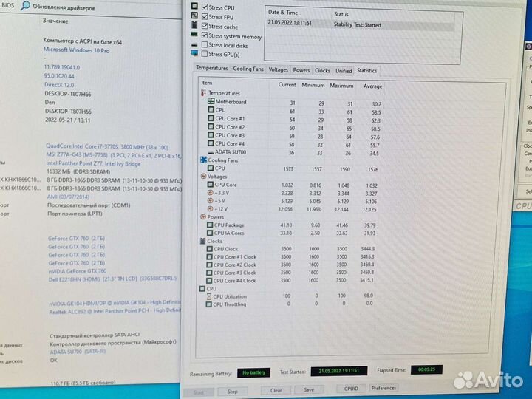Open the MSI Z77A-G43 motherboard link

click(x=113, y=155)
